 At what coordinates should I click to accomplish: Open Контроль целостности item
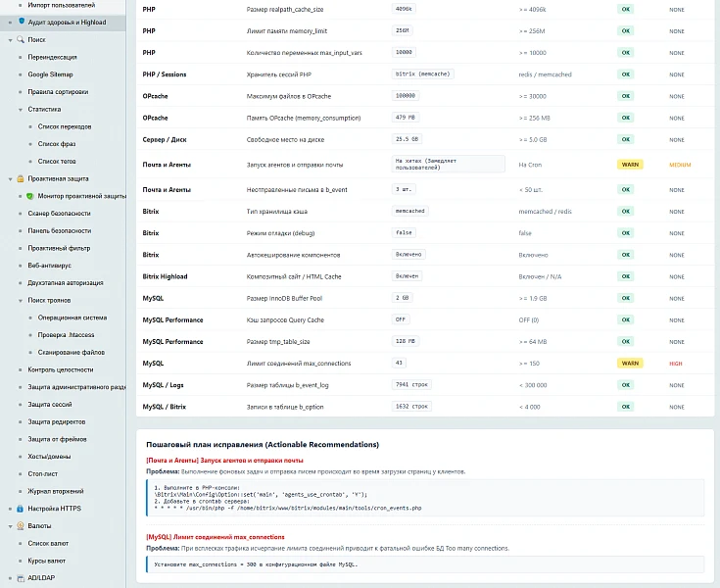coord(61,369)
